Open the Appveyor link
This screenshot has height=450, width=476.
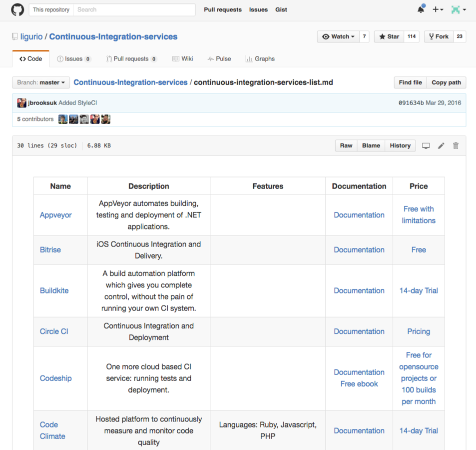point(56,215)
